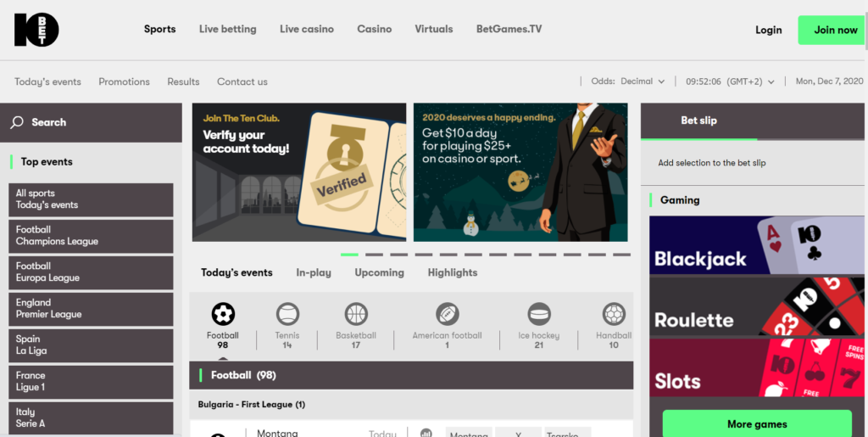
Task: Open the Live betting menu
Action: point(227,30)
